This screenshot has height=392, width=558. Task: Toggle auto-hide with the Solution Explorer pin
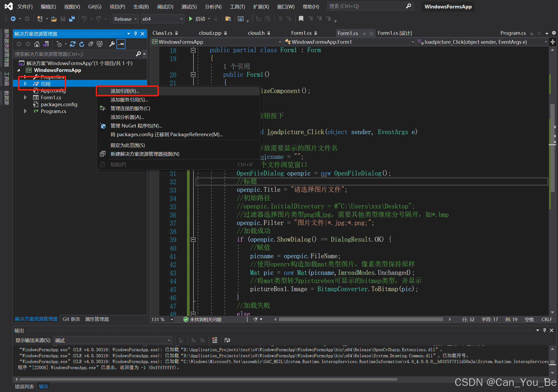(x=135, y=34)
